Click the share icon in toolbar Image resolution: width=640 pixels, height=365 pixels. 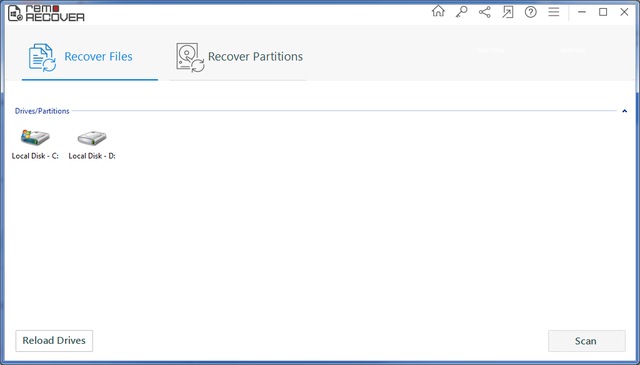484,12
